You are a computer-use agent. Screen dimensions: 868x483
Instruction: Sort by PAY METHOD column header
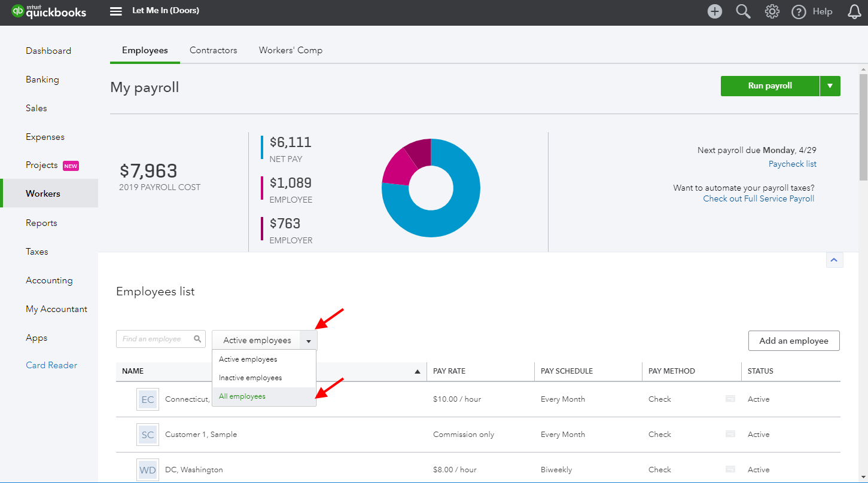(672, 371)
